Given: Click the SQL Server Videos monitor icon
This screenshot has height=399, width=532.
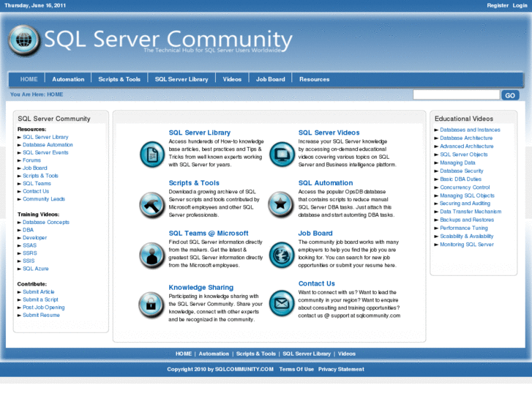Looking at the screenshot, I should (x=281, y=154).
